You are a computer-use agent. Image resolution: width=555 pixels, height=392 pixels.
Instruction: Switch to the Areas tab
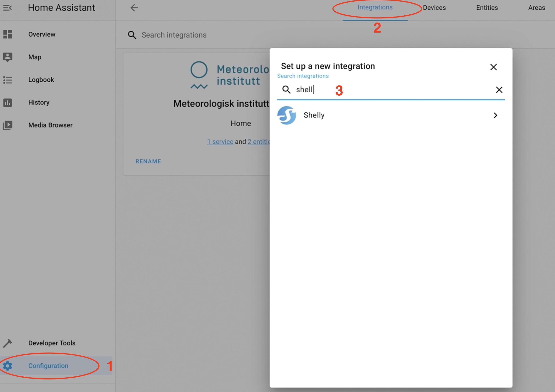point(536,8)
